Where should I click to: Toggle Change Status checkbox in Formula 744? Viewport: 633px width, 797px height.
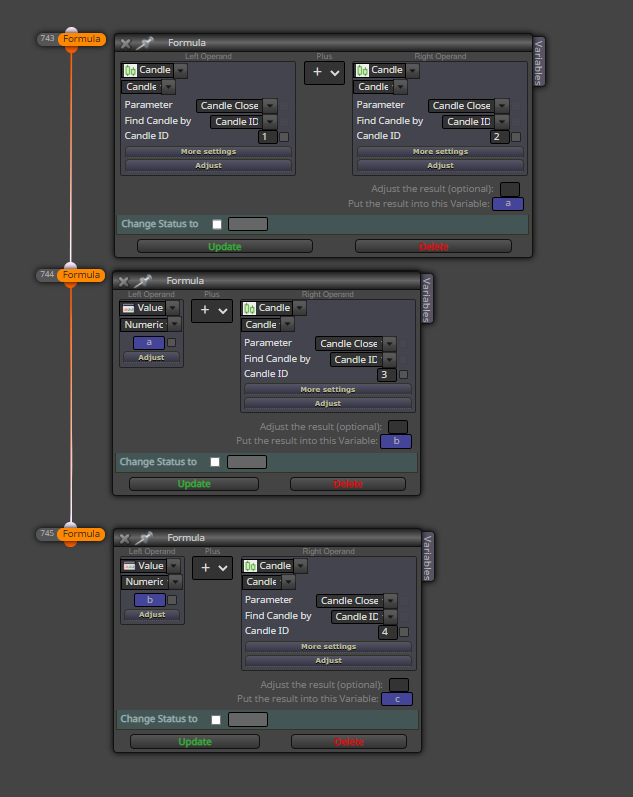click(x=215, y=462)
